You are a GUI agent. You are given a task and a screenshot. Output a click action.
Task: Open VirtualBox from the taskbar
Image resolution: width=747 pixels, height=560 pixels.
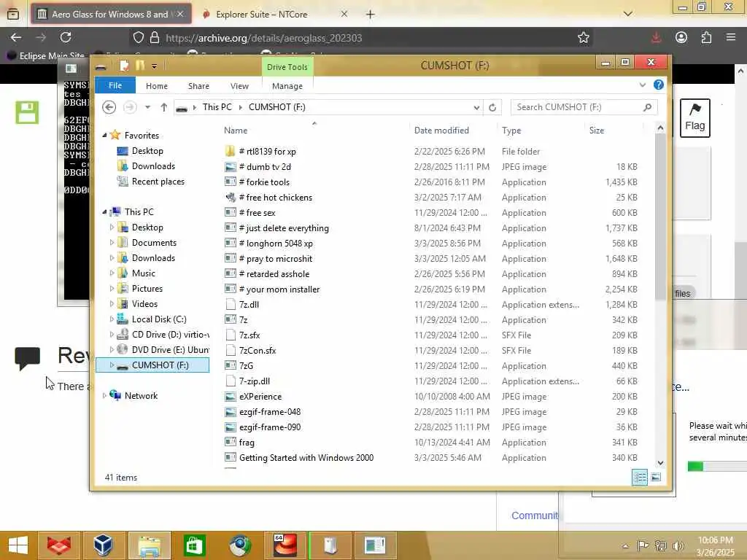pos(103,545)
